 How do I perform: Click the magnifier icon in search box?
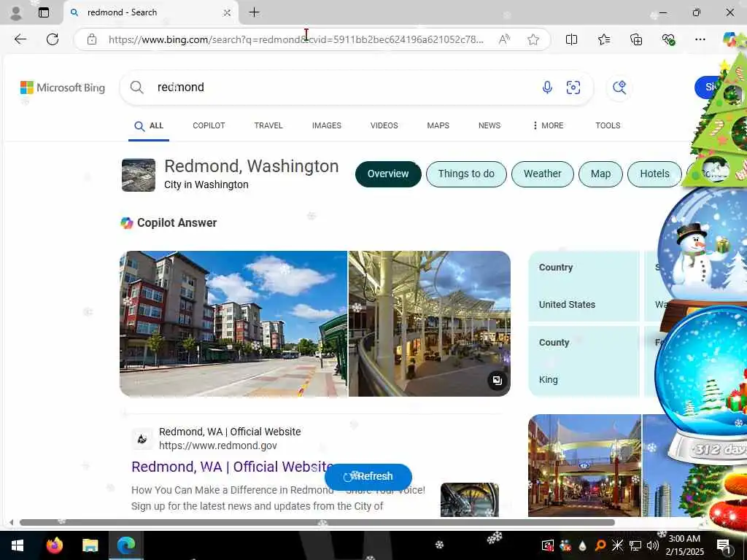[x=136, y=87]
